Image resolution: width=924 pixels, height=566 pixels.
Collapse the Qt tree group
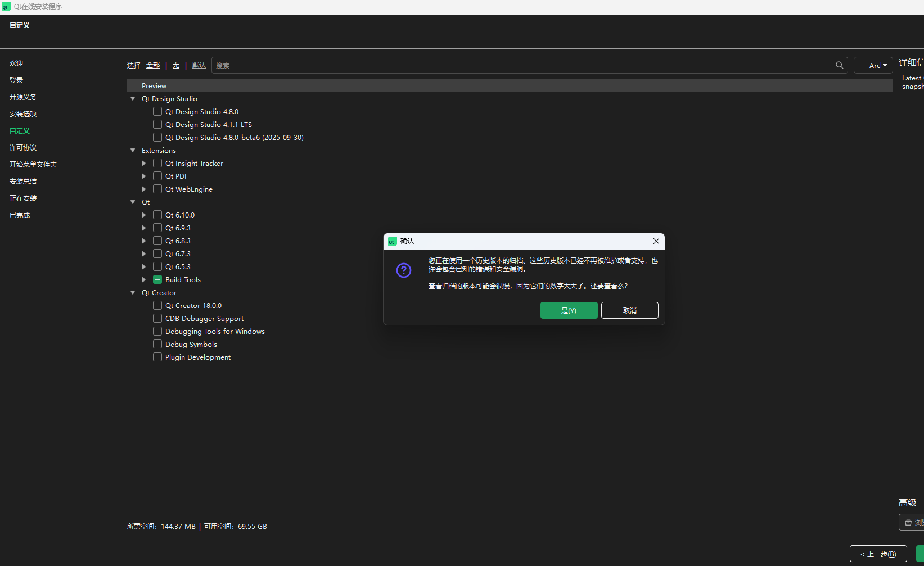(133, 202)
